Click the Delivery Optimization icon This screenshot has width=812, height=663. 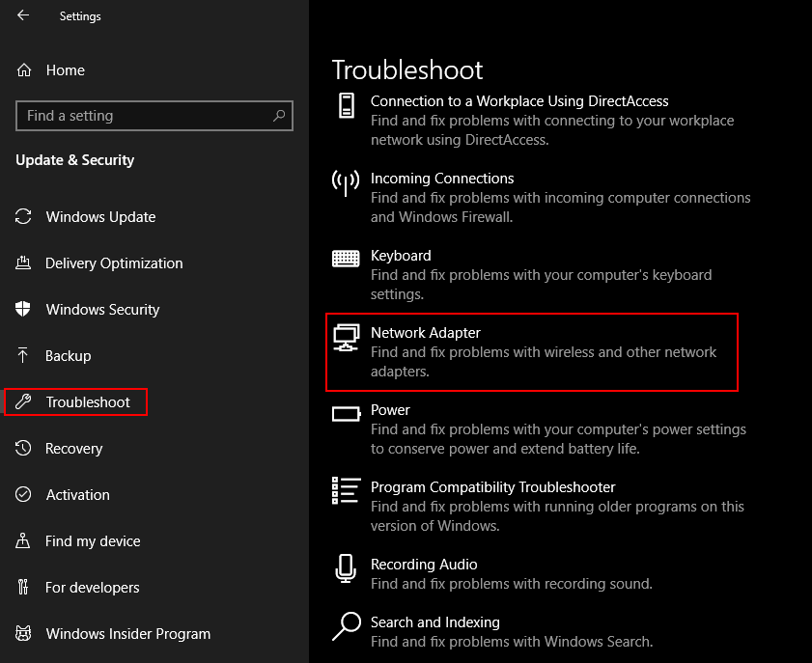tap(23, 262)
